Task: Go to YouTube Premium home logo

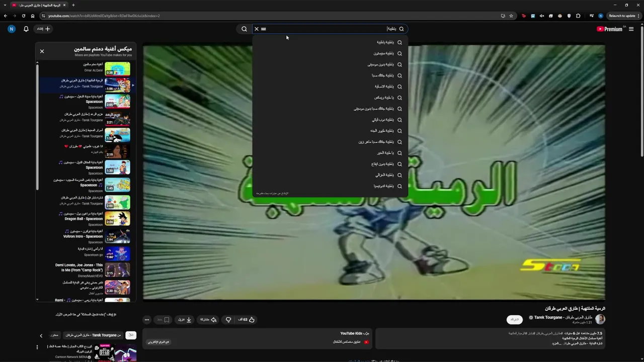Action: (x=610, y=29)
